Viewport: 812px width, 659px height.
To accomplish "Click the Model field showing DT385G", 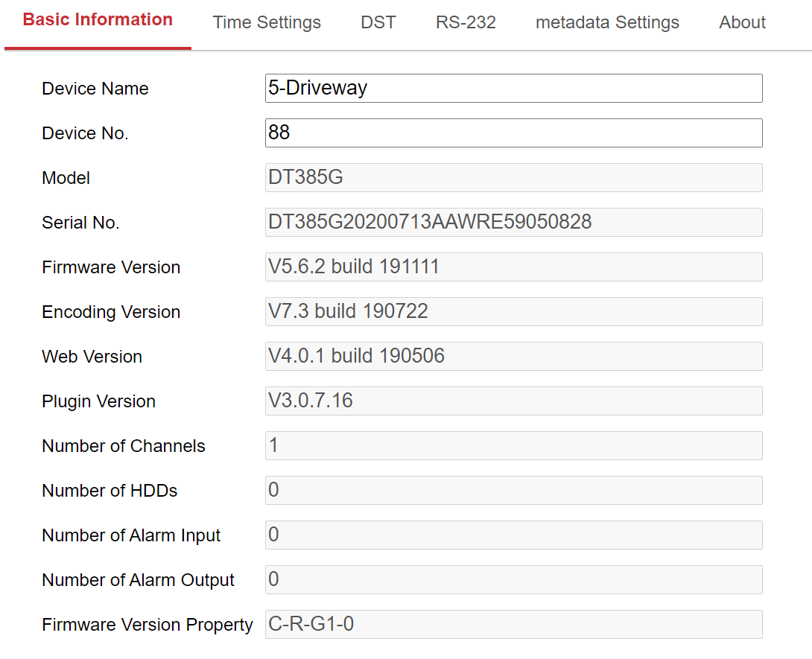I will (513, 177).
